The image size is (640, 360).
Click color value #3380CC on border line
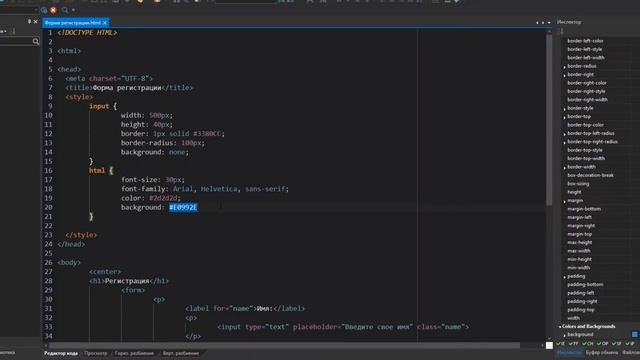click(x=207, y=133)
